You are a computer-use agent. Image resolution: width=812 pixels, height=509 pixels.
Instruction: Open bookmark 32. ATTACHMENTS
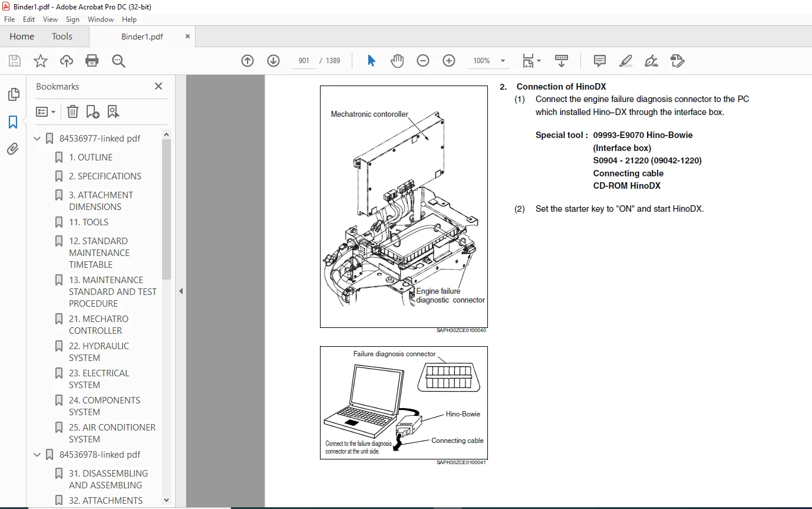105,501
